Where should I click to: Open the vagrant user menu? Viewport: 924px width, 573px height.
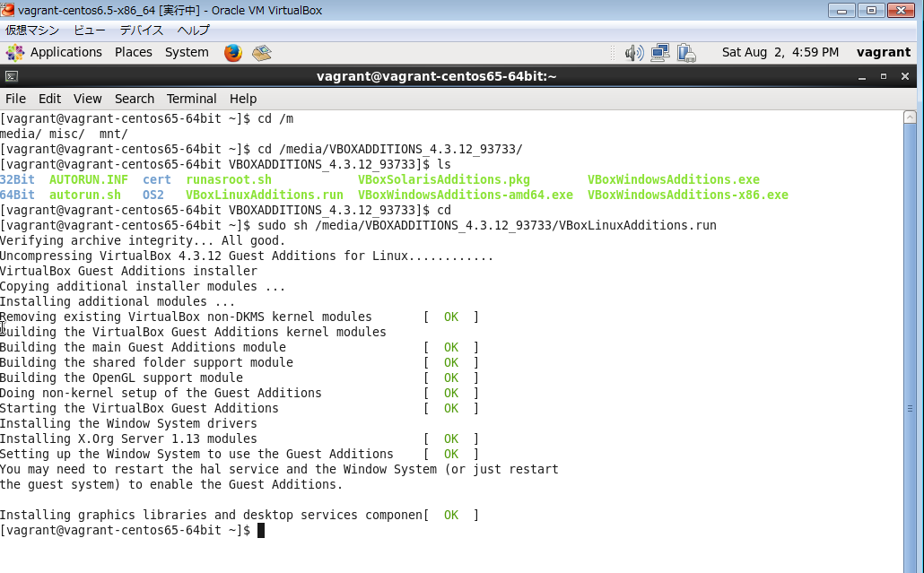click(x=884, y=52)
